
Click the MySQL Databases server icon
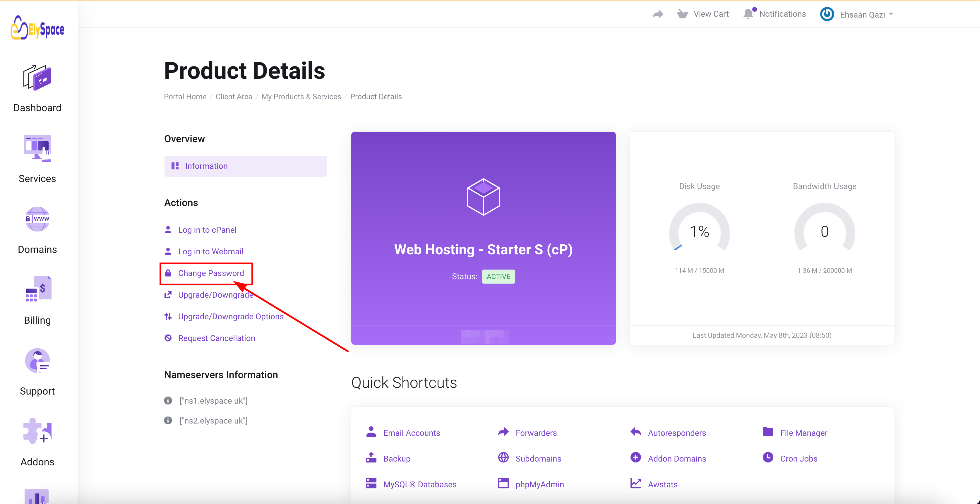click(371, 484)
